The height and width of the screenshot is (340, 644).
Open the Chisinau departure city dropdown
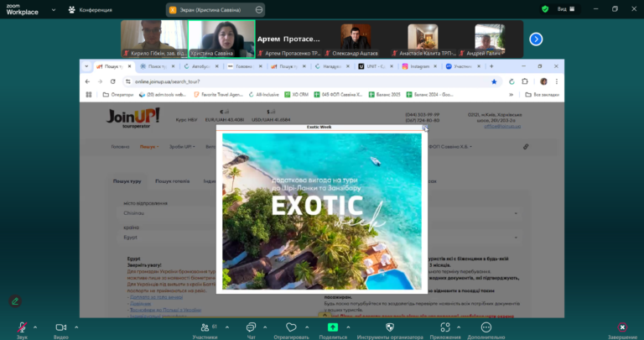pos(320,213)
